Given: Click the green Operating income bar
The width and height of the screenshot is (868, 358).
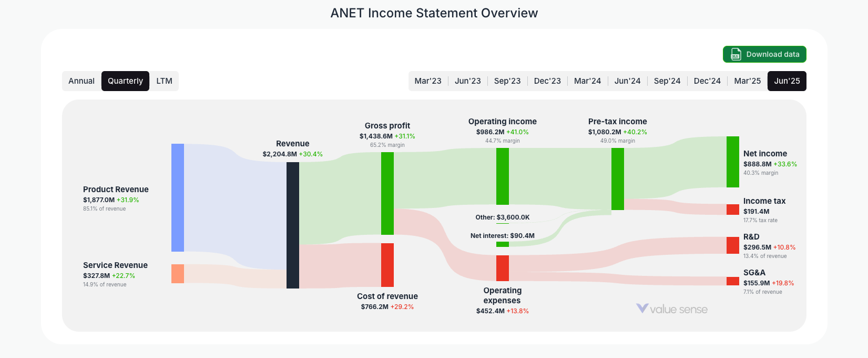Looking at the screenshot, I should pyautogui.click(x=503, y=176).
